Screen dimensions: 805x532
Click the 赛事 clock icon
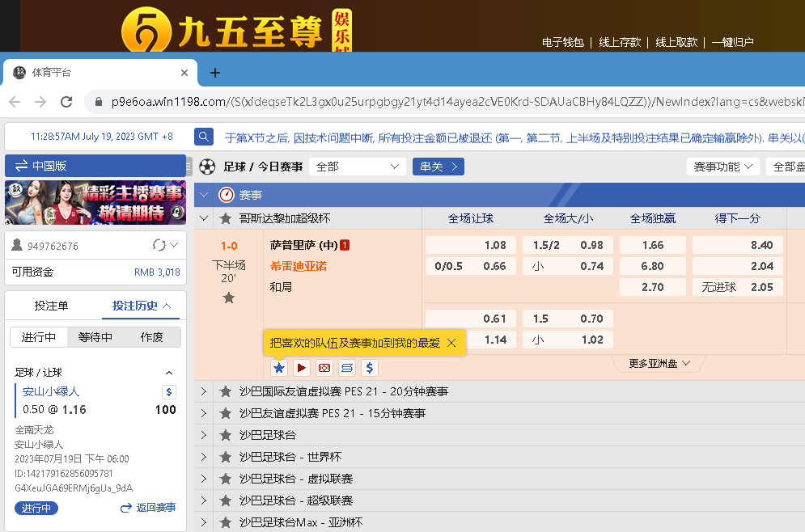pos(227,195)
